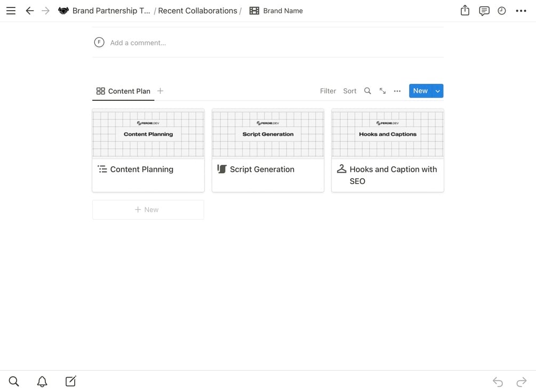Viewport: 536px width, 392px height.
Task: Compose a new page from the bottom bar
Action: (70, 381)
